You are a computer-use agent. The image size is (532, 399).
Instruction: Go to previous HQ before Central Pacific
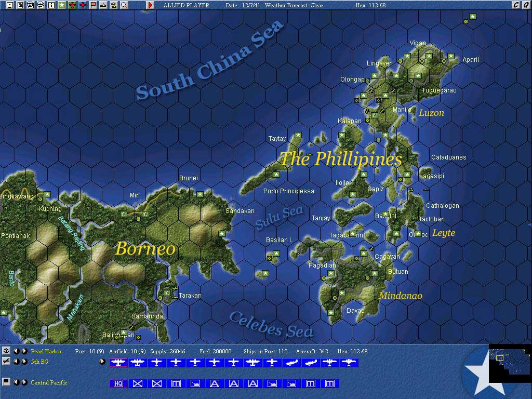16,382
